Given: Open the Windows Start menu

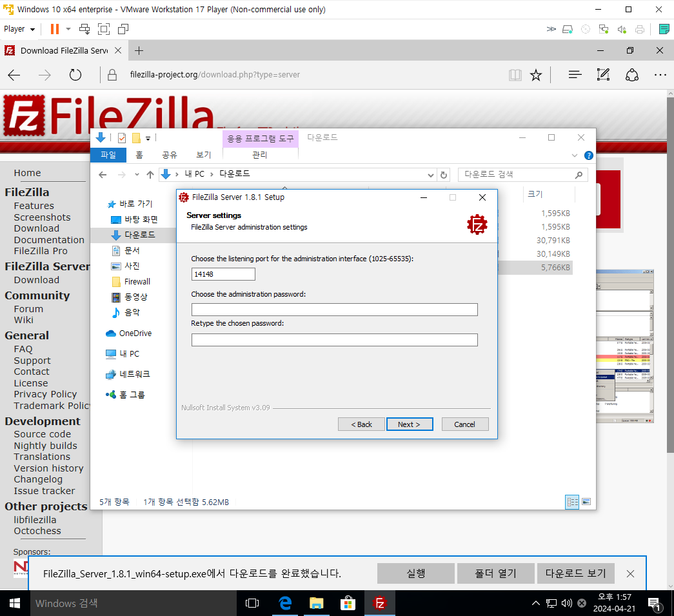Looking at the screenshot, I should click(15, 603).
